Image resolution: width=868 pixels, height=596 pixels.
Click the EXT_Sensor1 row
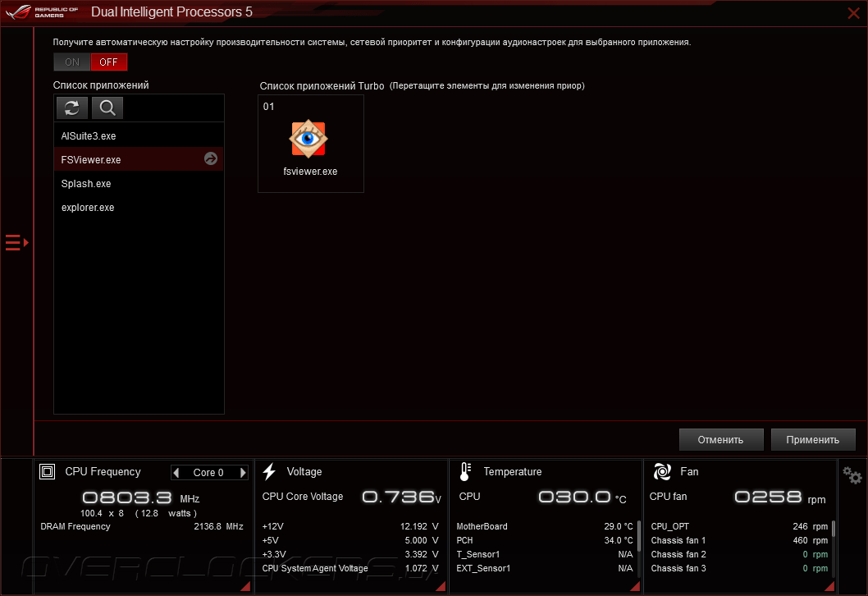tap(545, 568)
